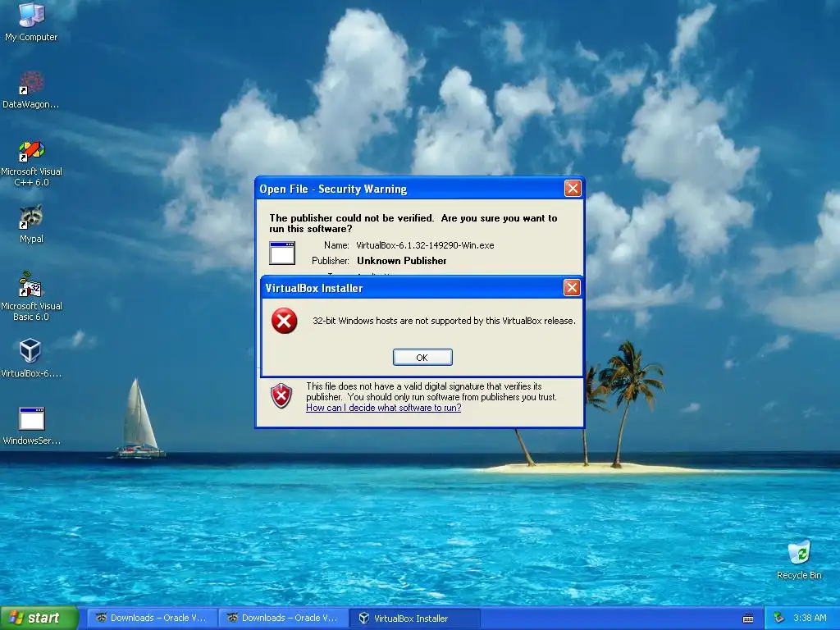
Task: Close the VirtualBox Installer error dialog
Action: (572, 288)
